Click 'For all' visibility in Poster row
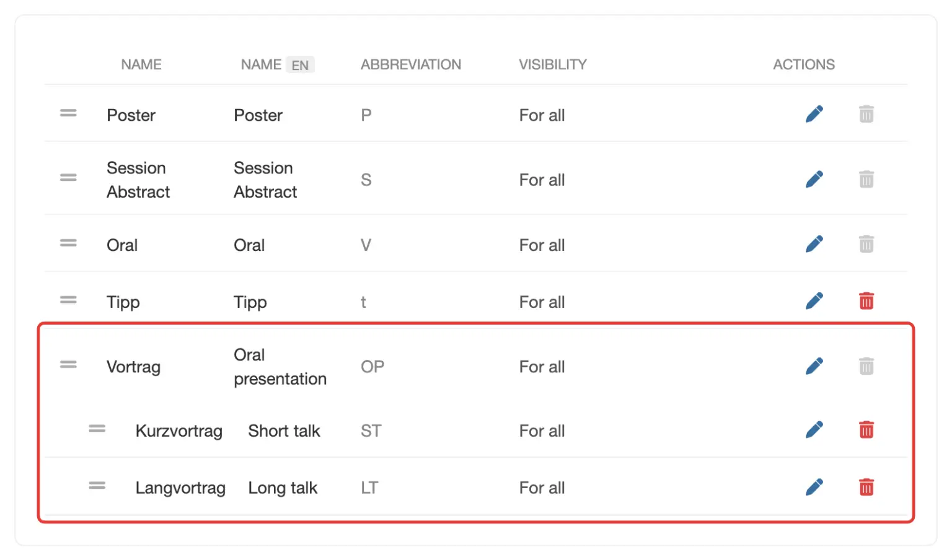The height and width of the screenshot is (560, 952). click(x=542, y=115)
